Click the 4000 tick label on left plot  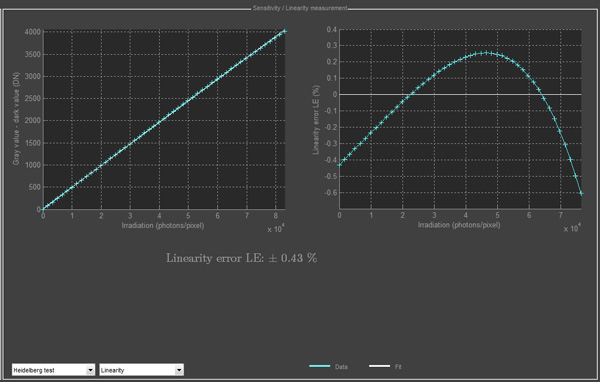coord(33,32)
